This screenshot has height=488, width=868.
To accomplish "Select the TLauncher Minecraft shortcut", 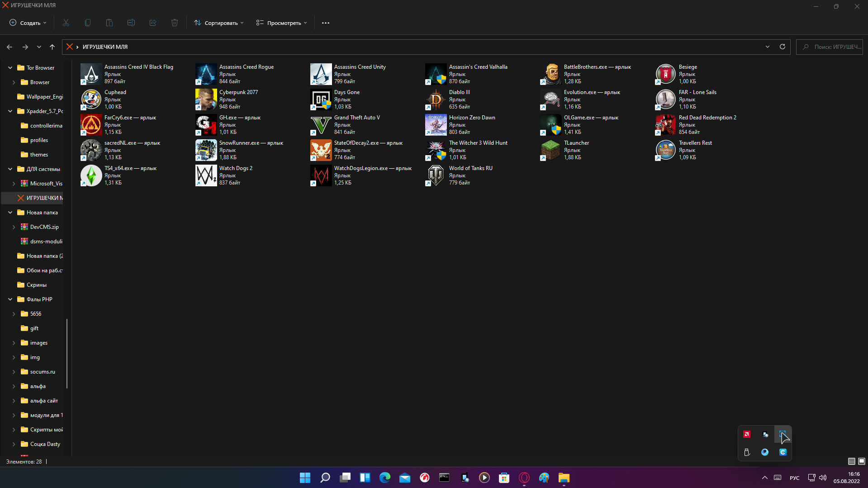I will [551, 150].
